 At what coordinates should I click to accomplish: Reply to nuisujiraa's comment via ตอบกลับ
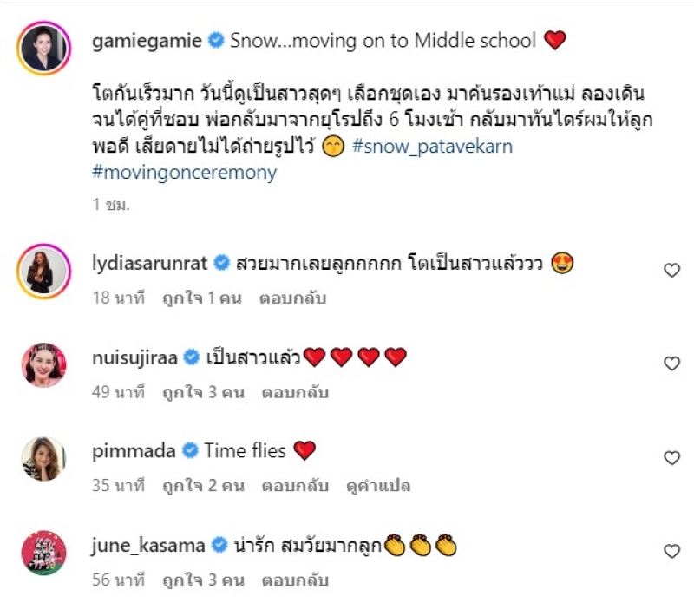point(295,392)
